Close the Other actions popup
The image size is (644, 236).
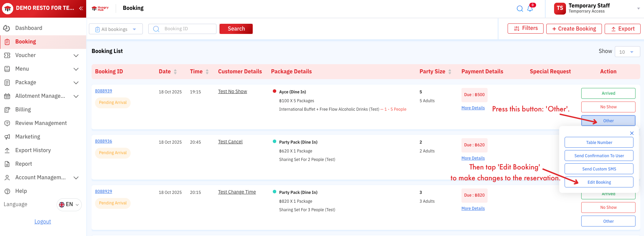pyautogui.click(x=632, y=133)
